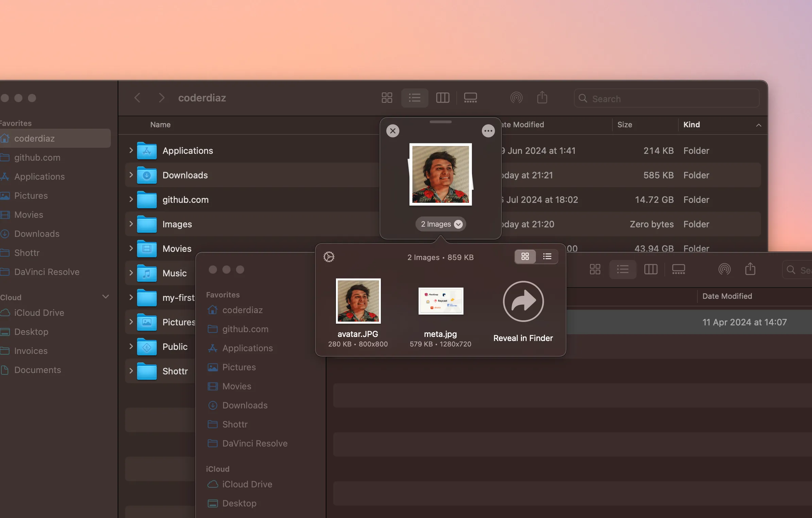Click the Reveal in Finder arrow icon
Viewport: 812px width, 518px height.
coord(523,301)
